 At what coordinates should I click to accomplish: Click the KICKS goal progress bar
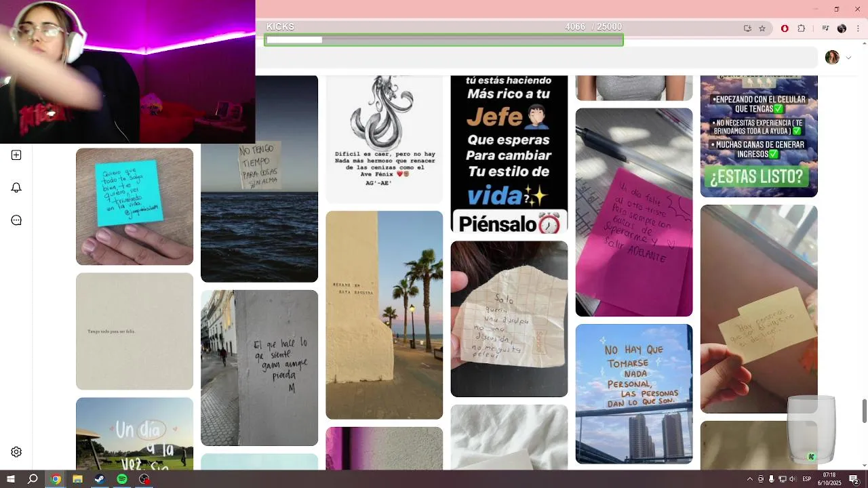point(443,40)
